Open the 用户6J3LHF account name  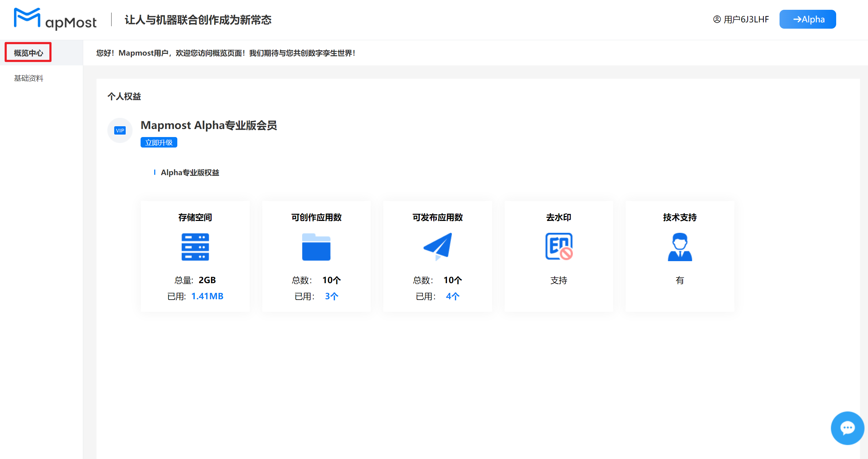tap(746, 19)
